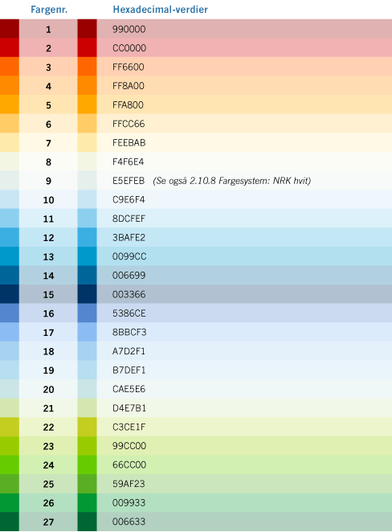Select hex value 3BAFE2
392x532 pixels.
[129, 238]
